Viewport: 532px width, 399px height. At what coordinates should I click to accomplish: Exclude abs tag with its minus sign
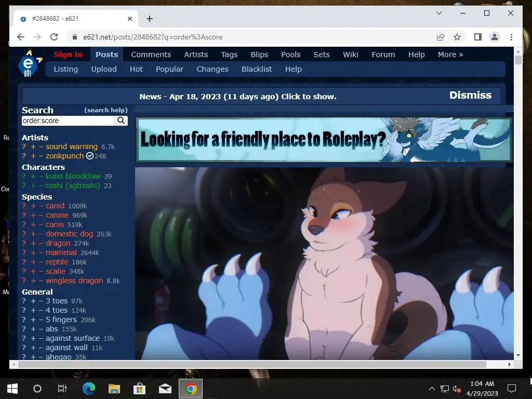(x=41, y=329)
